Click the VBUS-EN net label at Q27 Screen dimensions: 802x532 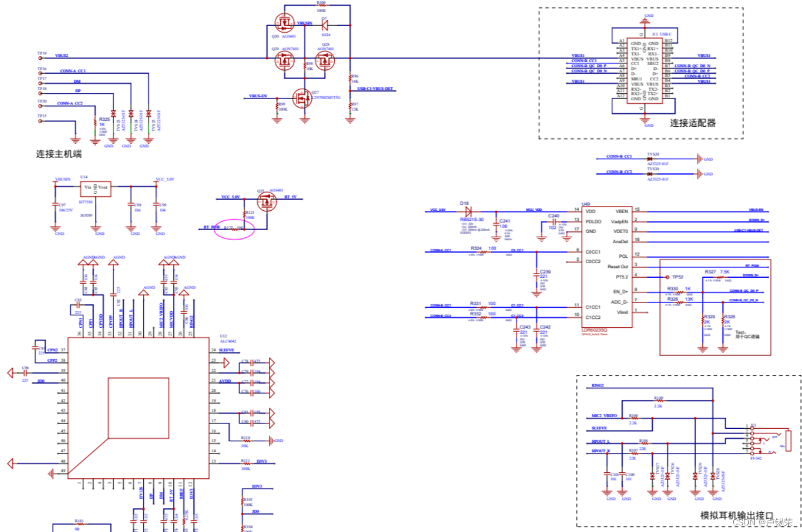(x=258, y=96)
